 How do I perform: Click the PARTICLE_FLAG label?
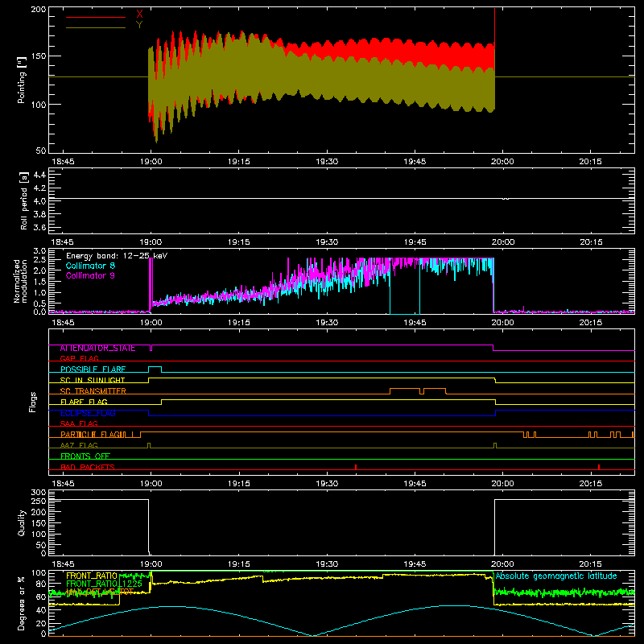[x=89, y=435]
